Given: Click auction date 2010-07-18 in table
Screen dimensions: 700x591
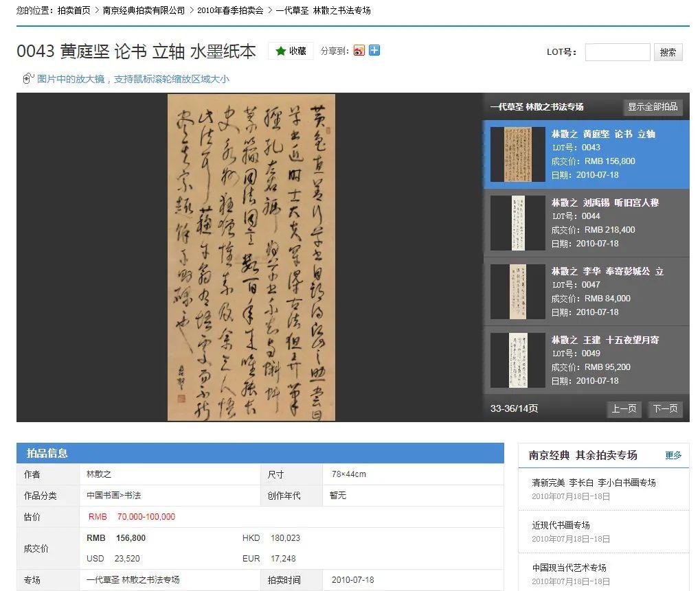Looking at the screenshot, I should 352,580.
